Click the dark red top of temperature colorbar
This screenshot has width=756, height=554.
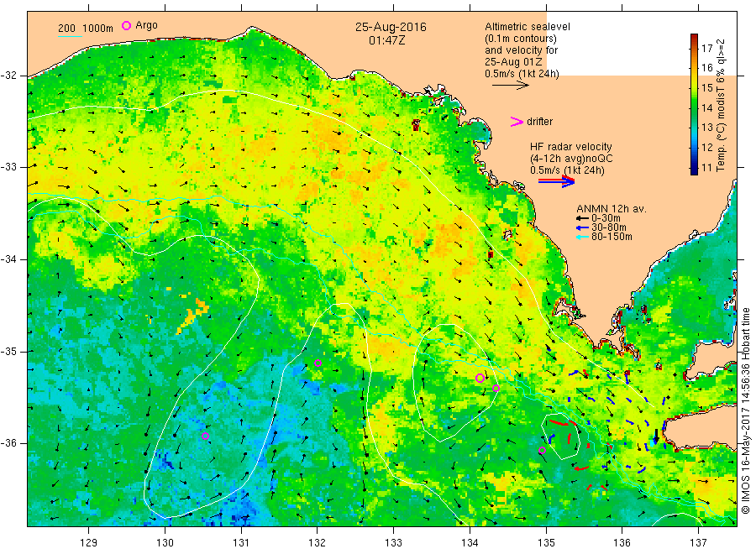[694, 38]
